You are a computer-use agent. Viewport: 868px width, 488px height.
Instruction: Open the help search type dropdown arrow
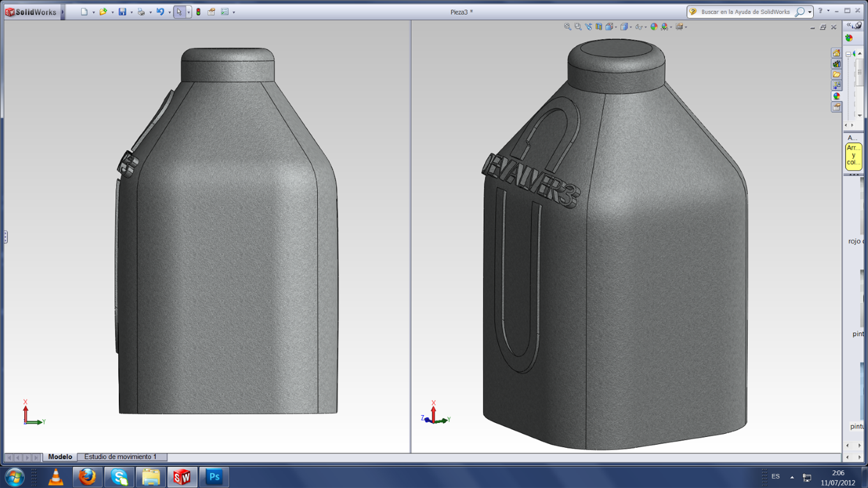click(809, 12)
